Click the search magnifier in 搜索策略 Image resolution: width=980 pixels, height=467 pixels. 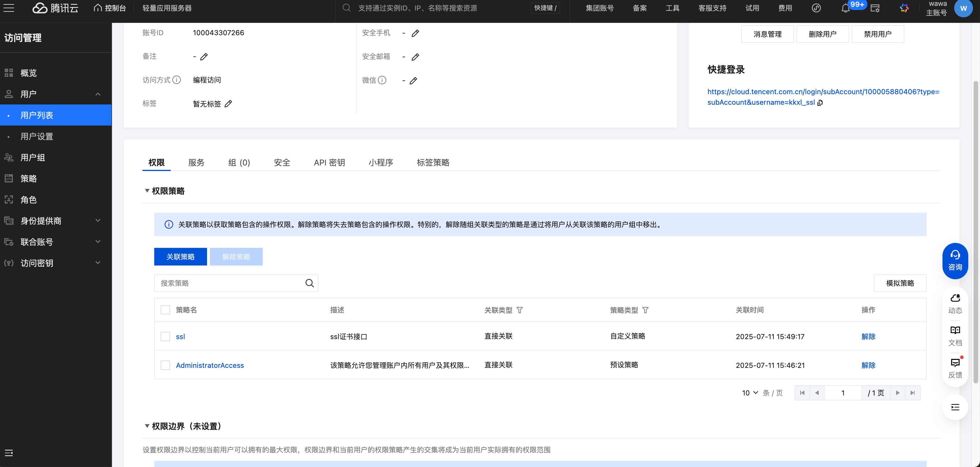coord(310,283)
